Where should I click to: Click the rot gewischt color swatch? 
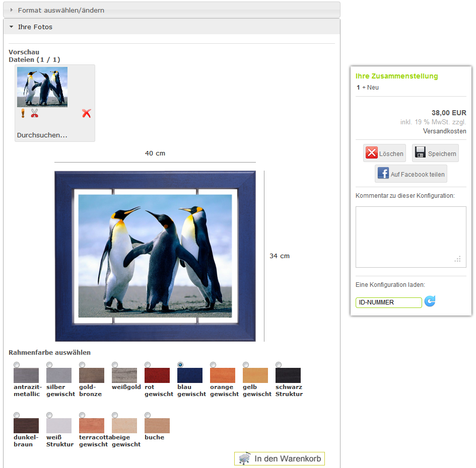point(157,375)
